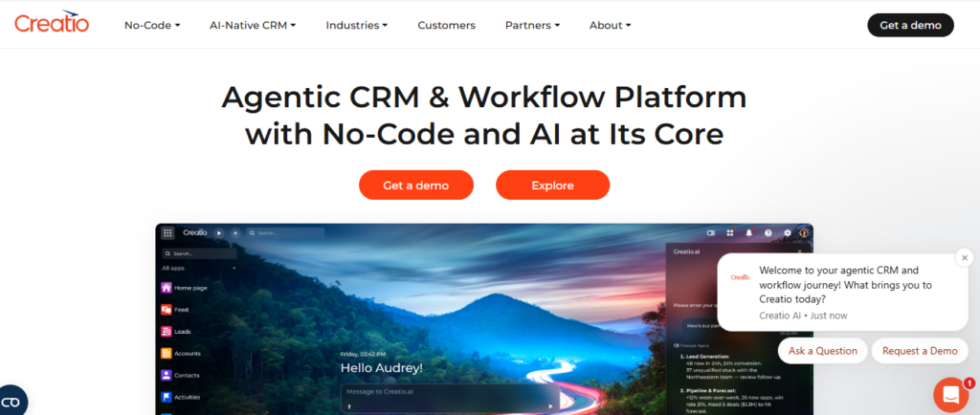Click the red Feed icon in sidebar
The width and height of the screenshot is (980, 415).
point(167,310)
